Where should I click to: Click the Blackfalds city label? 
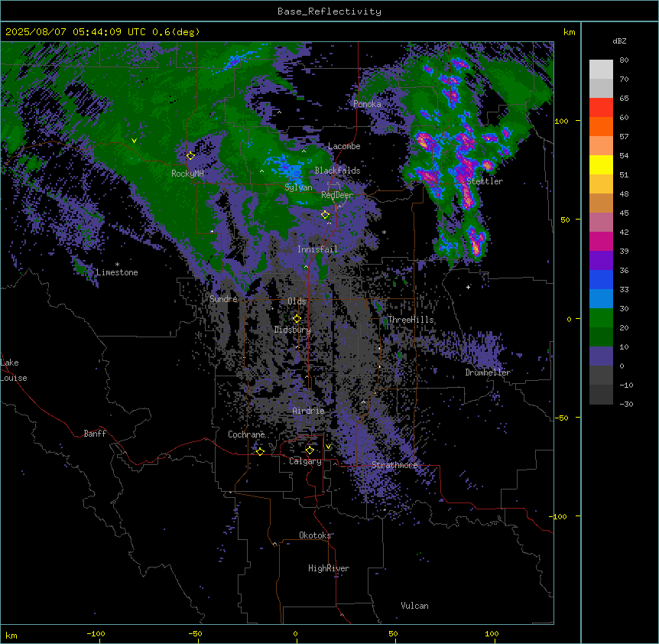pyautogui.click(x=337, y=171)
